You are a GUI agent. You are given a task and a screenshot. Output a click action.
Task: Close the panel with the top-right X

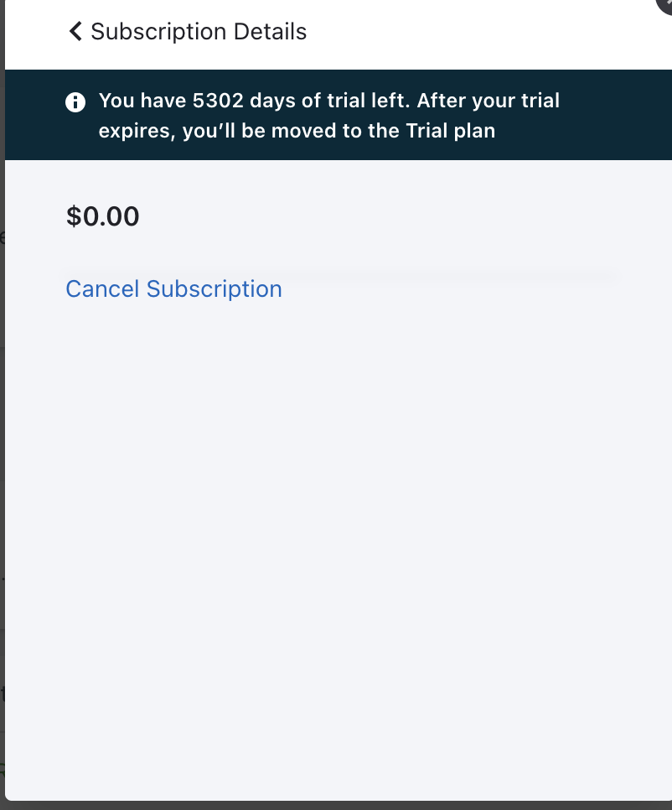click(666, 4)
